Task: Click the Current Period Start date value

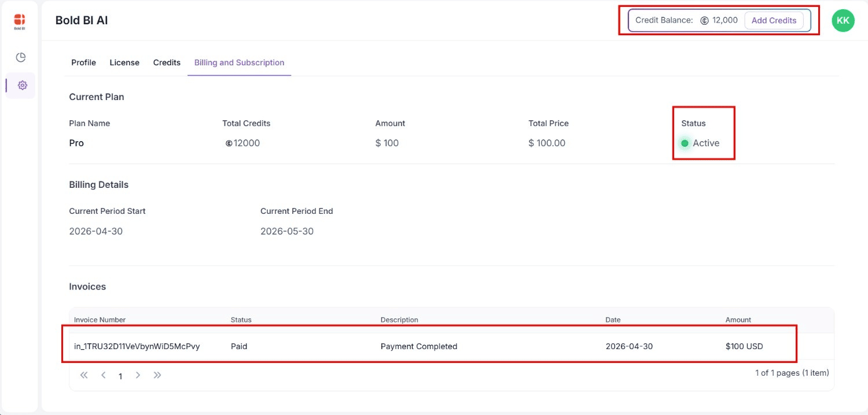Action: (x=96, y=231)
